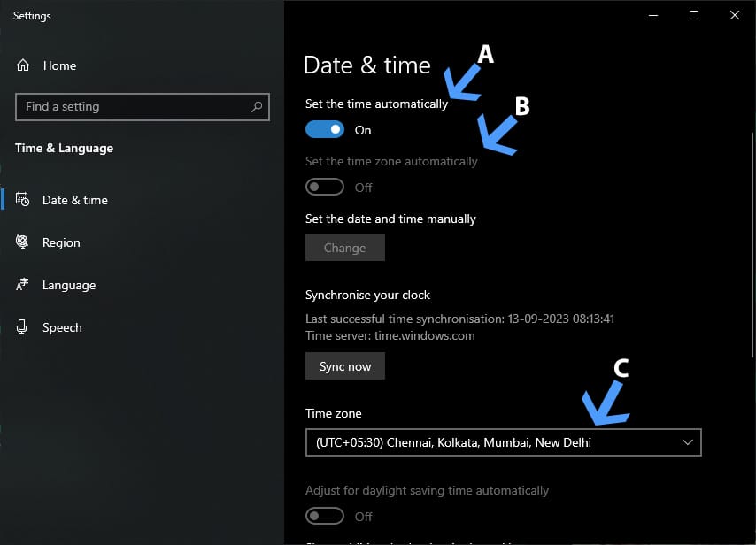Viewport: 756px width, 545px height.
Task: Enable Set the time zone automatically
Action: point(325,187)
